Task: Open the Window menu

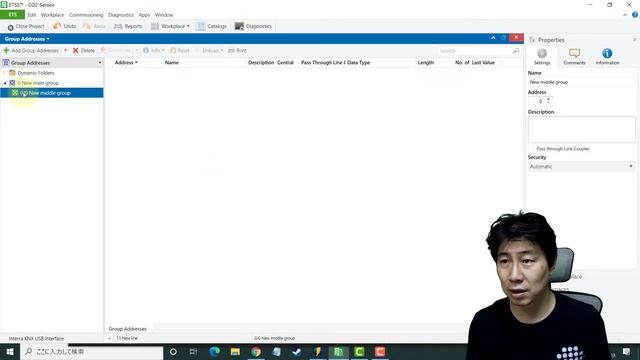Action: click(x=164, y=15)
